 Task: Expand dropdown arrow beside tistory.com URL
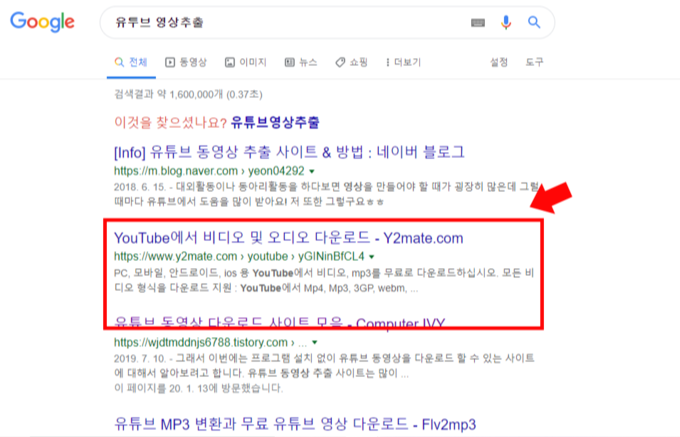[315, 342]
